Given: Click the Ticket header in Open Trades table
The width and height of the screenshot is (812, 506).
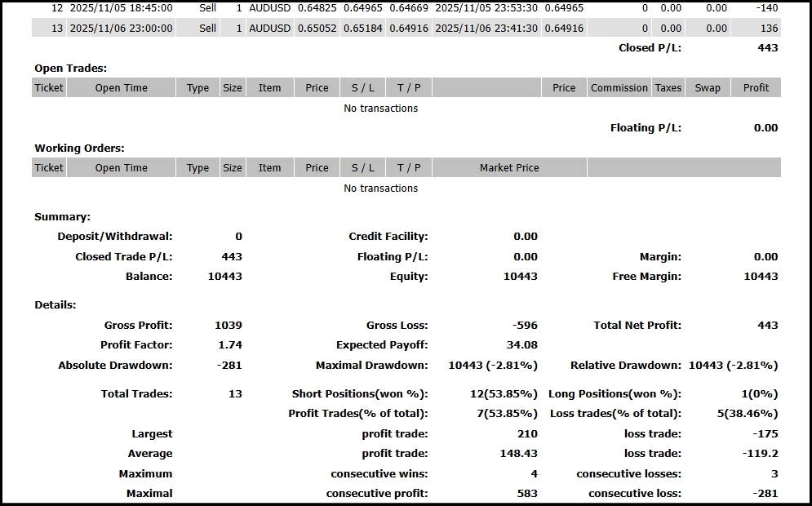Looking at the screenshot, I should [49, 88].
